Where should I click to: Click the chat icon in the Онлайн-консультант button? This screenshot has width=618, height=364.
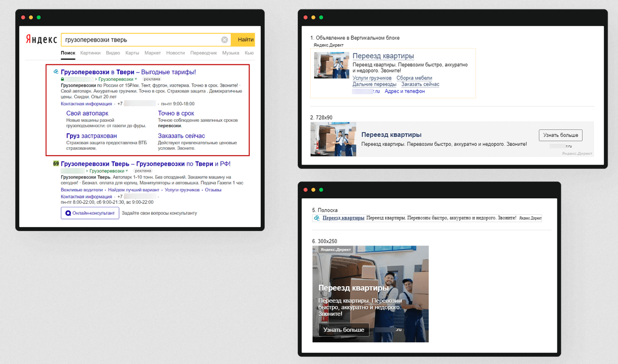[68, 213]
